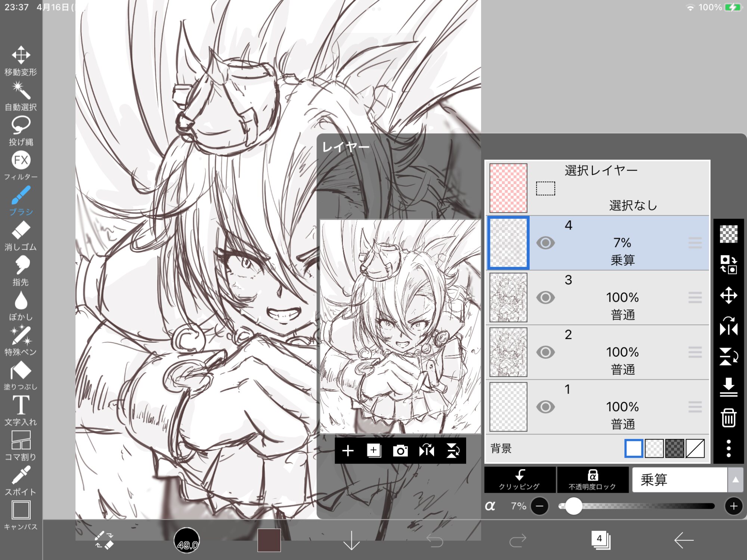Select the コマ割り frame divider tool
This screenshot has height=560, width=747.
21,446
